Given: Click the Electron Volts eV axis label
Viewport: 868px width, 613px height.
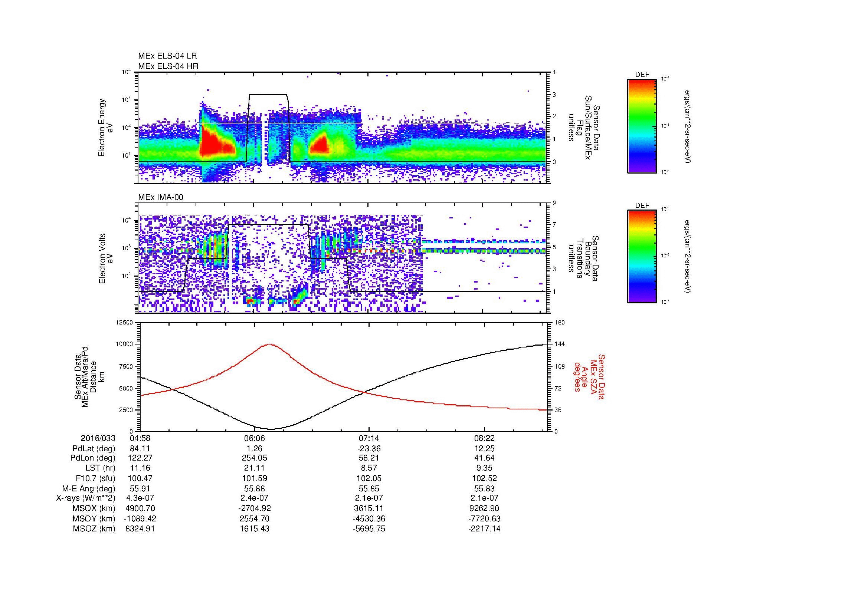Looking at the screenshot, I should pyautogui.click(x=106, y=259).
